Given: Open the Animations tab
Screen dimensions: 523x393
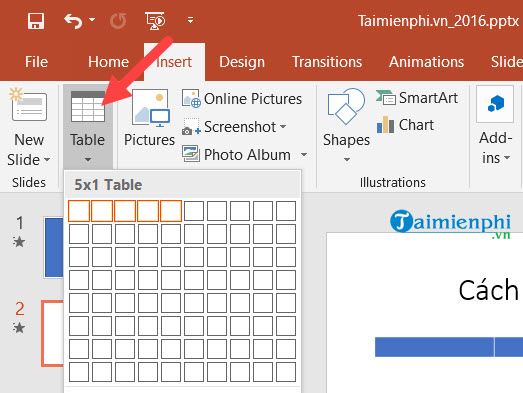Looking at the screenshot, I should pyautogui.click(x=426, y=62).
